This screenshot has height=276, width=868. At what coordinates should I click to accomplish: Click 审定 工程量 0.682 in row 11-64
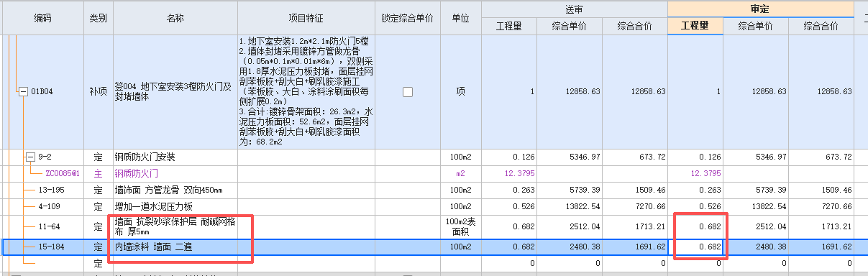[x=696, y=227]
